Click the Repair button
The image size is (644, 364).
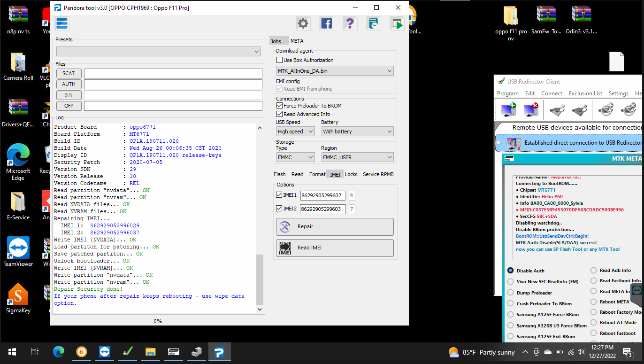[335, 226]
